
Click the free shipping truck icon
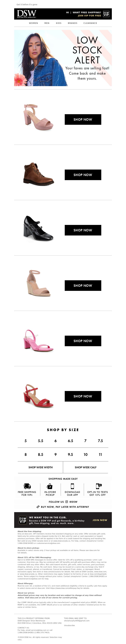[x=27, y=486]
